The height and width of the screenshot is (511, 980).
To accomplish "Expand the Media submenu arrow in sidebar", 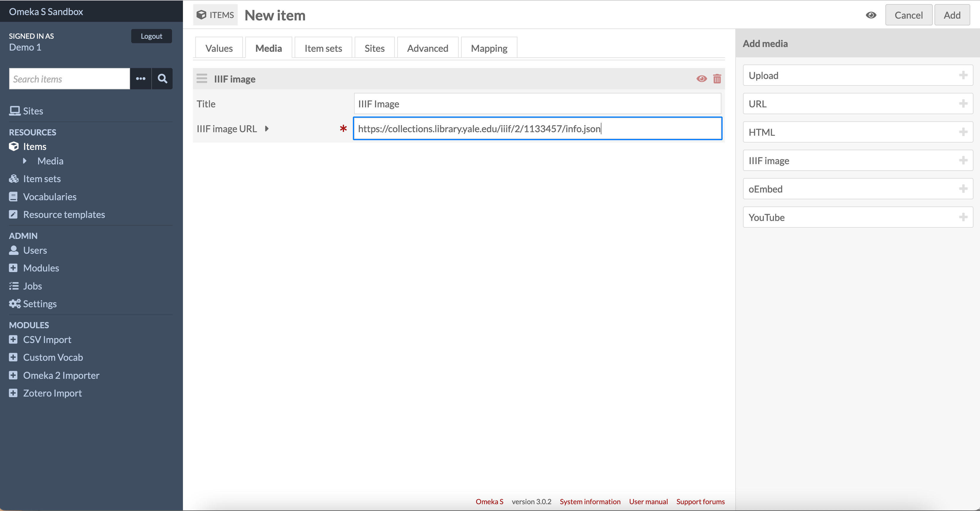I will click(x=25, y=161).
